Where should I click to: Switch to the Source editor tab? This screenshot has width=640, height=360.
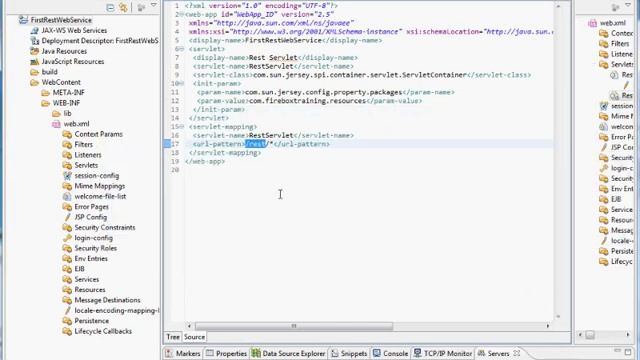(x=194, y=337)
